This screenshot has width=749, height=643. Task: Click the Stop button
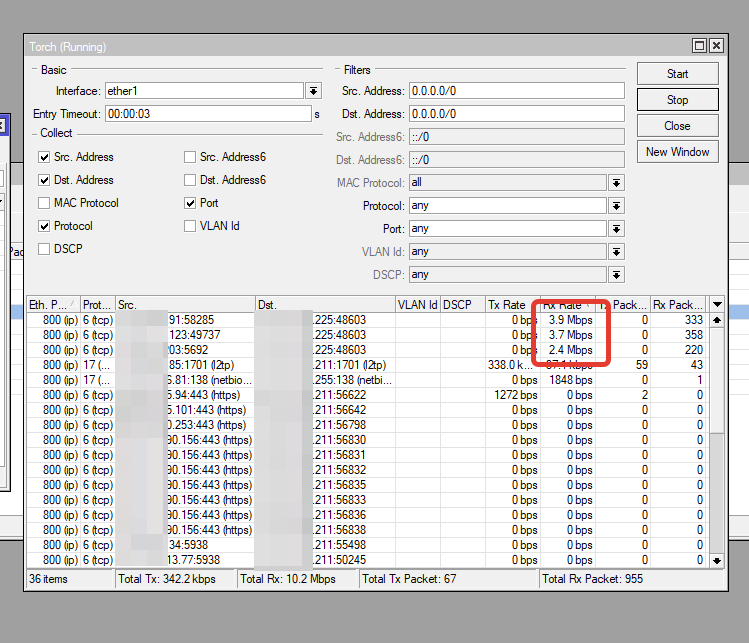click(x=677, y=100)
